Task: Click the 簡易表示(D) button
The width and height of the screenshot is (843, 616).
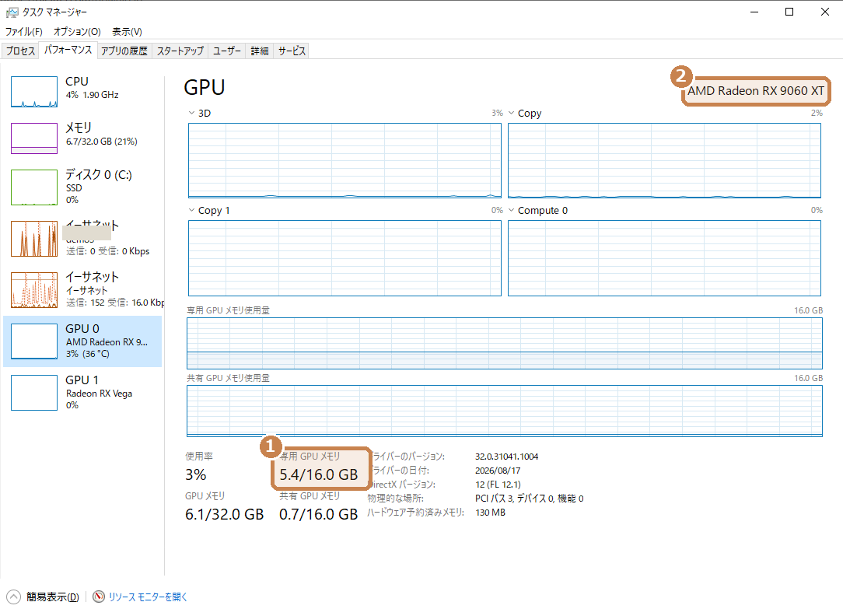Action: tap(53, 597)
